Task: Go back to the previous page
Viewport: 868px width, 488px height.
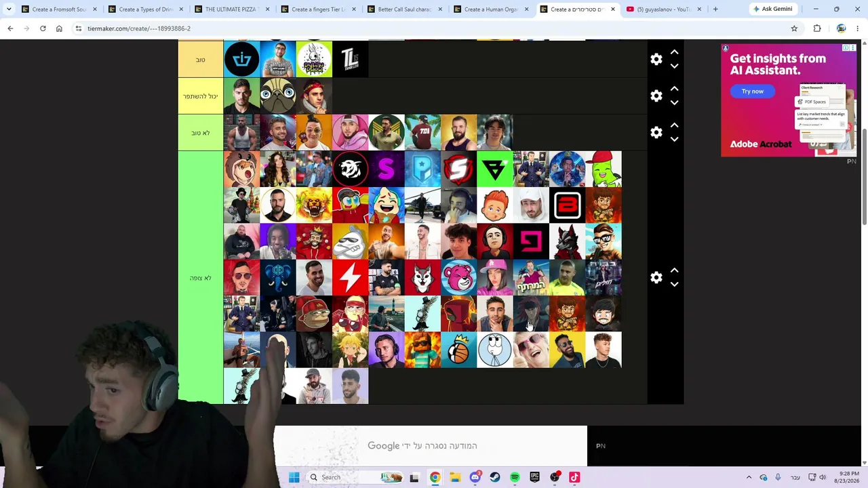Action: (x=10, y=28)
